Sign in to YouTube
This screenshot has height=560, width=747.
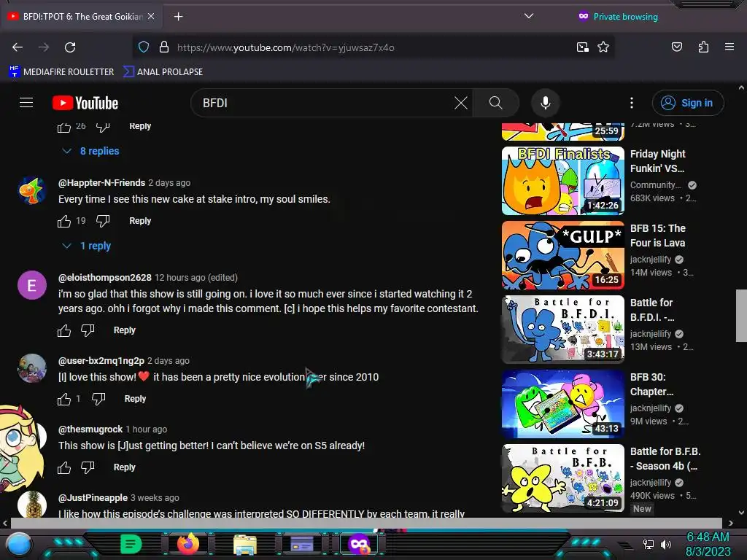coord(688,103)
